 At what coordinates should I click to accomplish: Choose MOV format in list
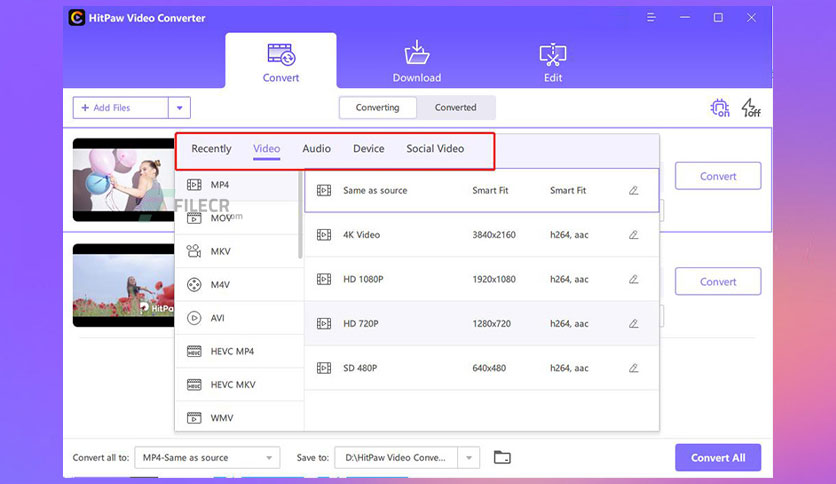[x=237, y=218]
